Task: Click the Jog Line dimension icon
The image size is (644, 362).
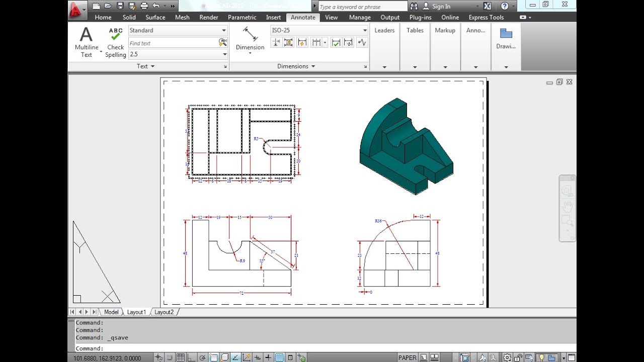Action: (x=362, y=43)
